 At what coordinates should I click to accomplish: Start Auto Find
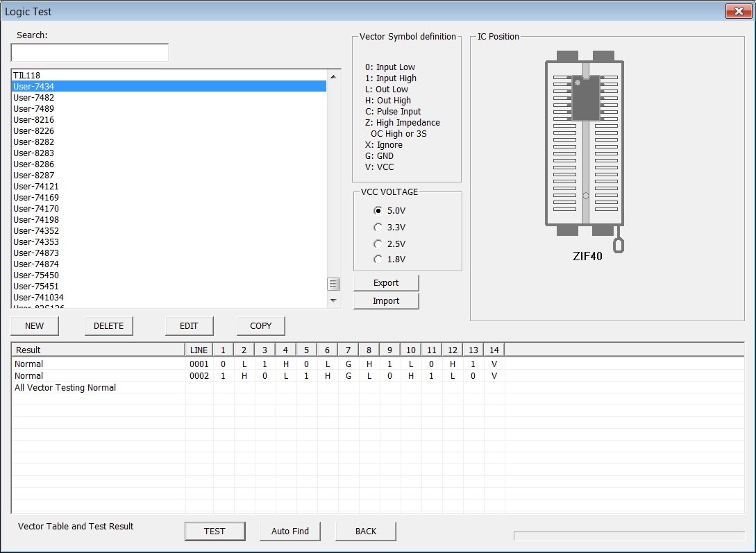point(289,531)
